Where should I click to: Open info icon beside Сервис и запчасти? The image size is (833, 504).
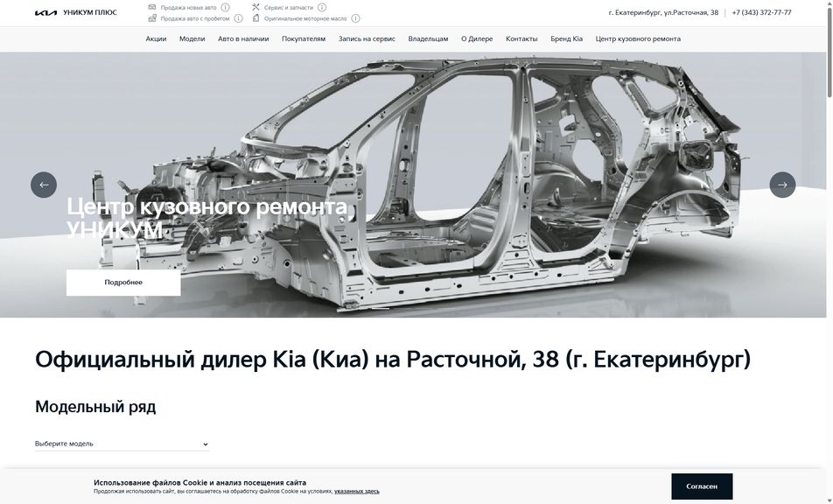click(x=322, y=7)
